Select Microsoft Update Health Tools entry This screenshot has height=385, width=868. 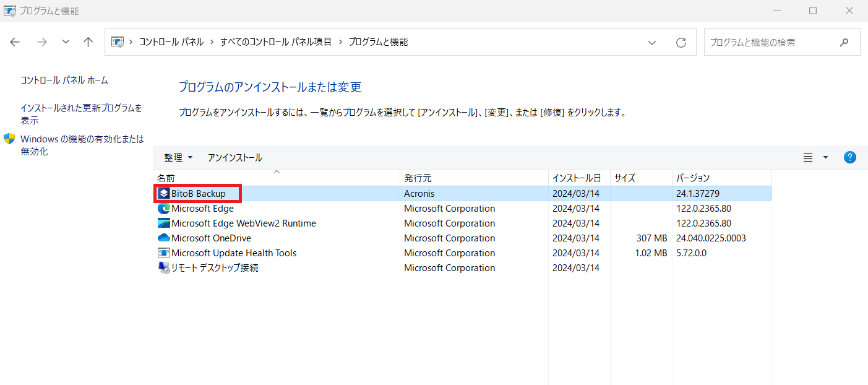pos(234,253)
